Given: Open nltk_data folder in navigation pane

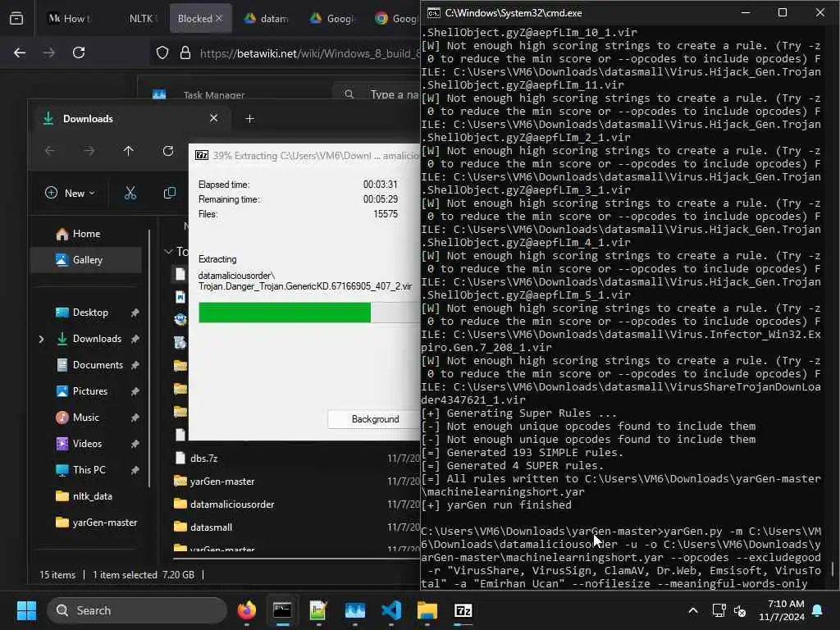Looking at the screenshot, I should tap(92, 496).
